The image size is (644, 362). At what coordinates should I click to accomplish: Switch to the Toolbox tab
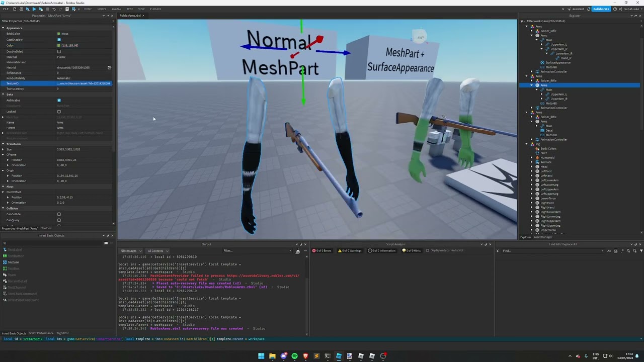click(46, 228)
